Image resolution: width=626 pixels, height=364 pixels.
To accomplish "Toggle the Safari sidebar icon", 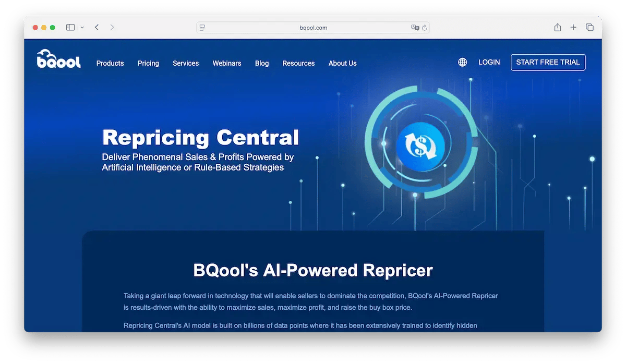I will (x=70, y=27).
